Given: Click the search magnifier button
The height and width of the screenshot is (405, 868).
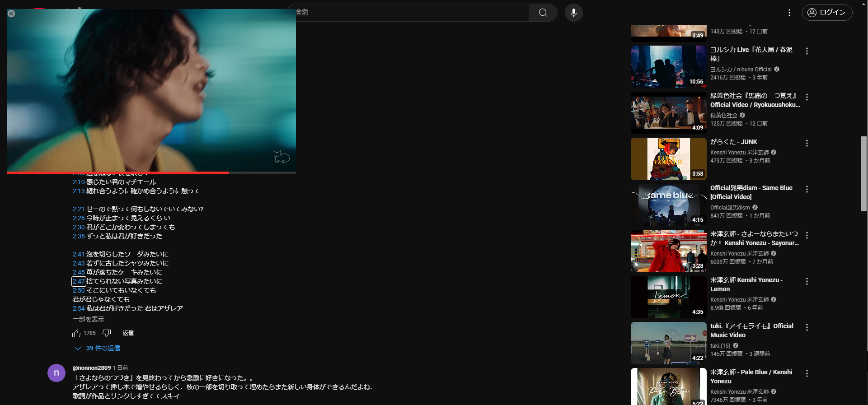Looking at the screenshot, I should coord(543,13).
